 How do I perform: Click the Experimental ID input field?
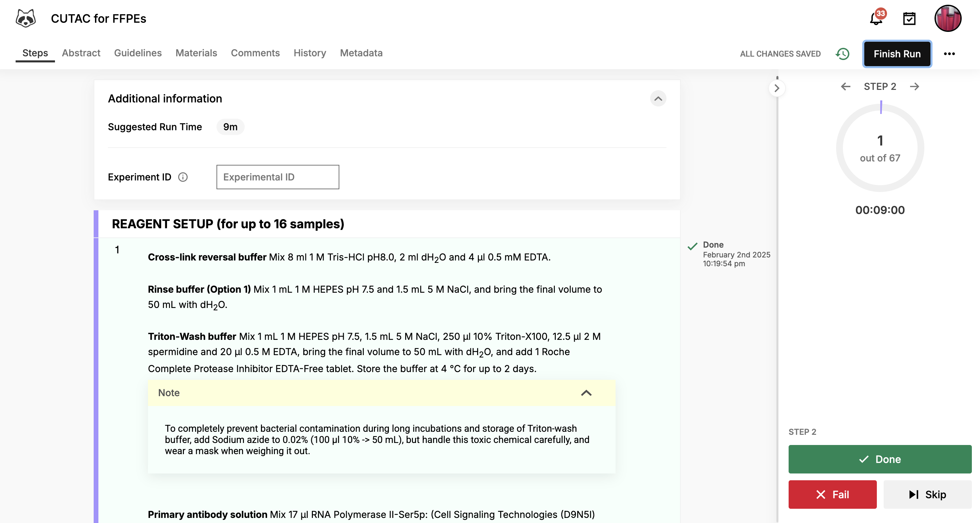click(x=277, y=177)
